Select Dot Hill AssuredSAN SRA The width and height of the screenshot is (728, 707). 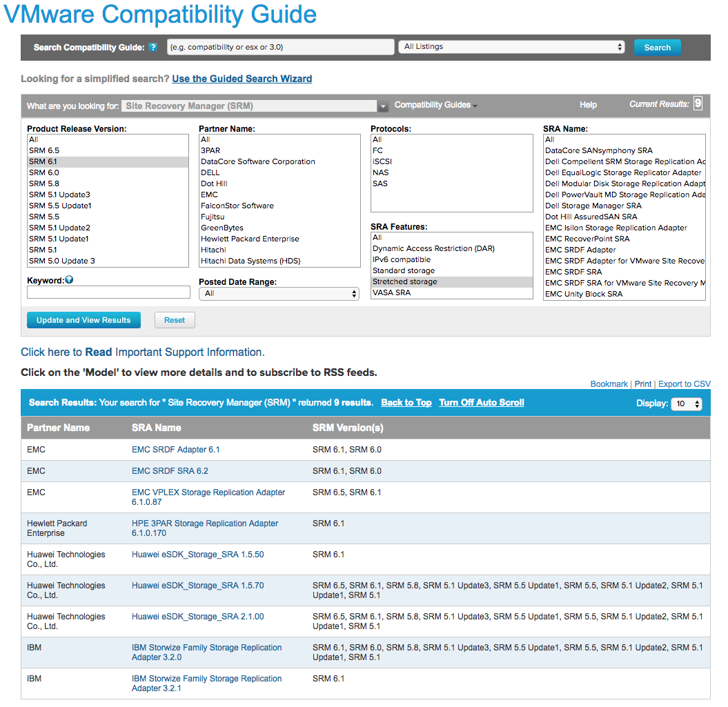(624, 217)
